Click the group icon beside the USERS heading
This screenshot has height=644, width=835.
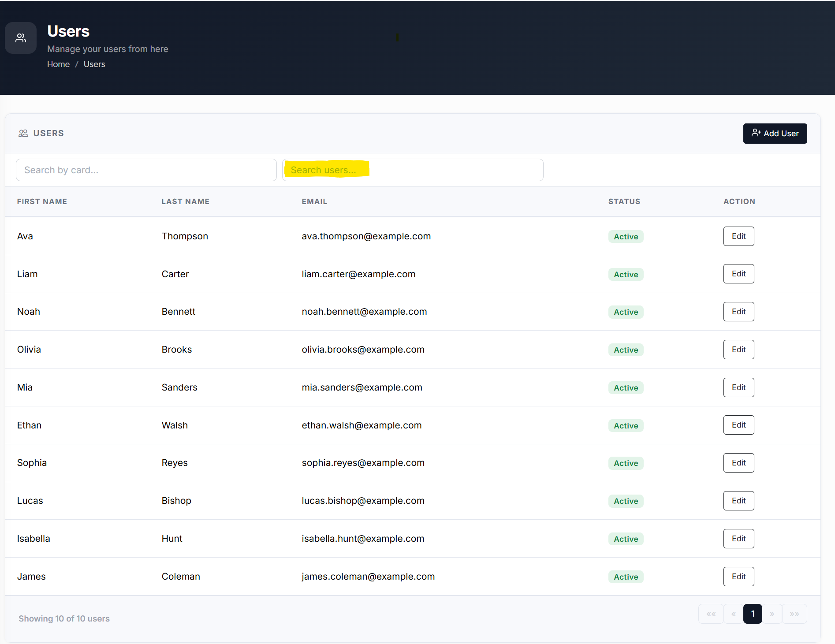click(x=23, y=133)
